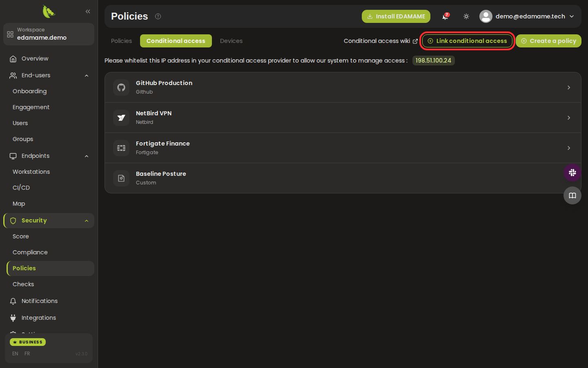The height and width of the screenshot is (368, 588).
Task: Click the Fortigate Finance grid icon
Action: tap(121, 148)
